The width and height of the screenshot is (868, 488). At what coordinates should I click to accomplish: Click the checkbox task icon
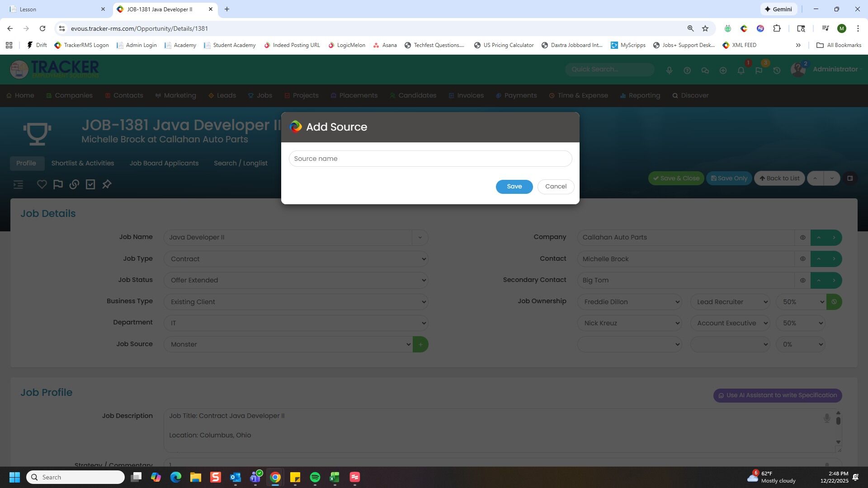point(90,184)
